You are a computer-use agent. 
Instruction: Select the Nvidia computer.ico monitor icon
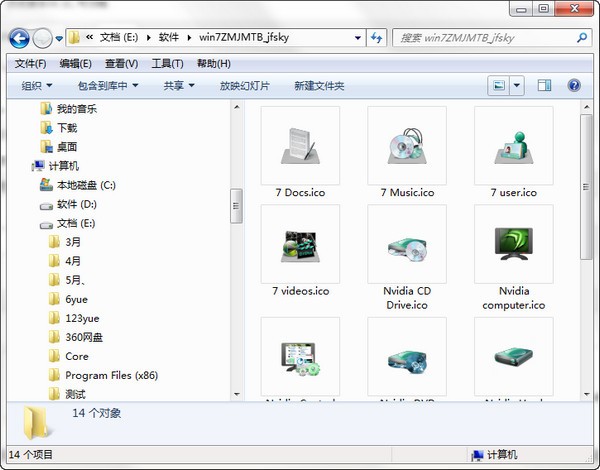(x=514, y=244)
